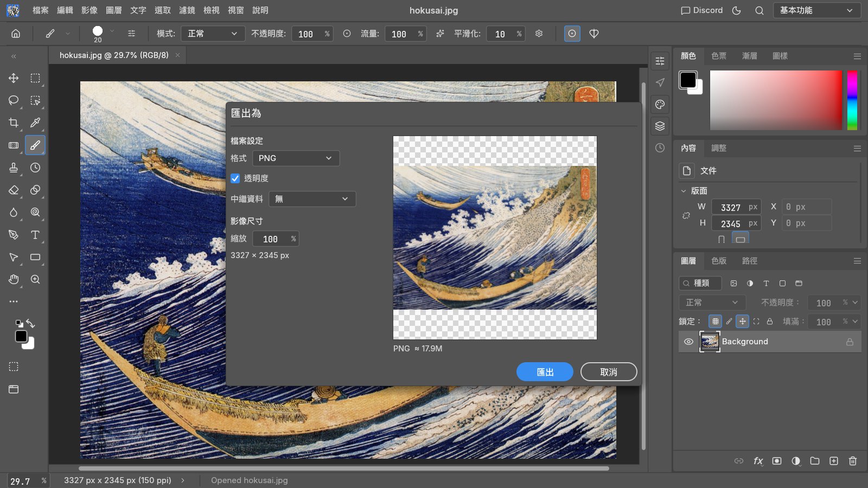Add layer style with fx icon

click(x=758, y=461)
